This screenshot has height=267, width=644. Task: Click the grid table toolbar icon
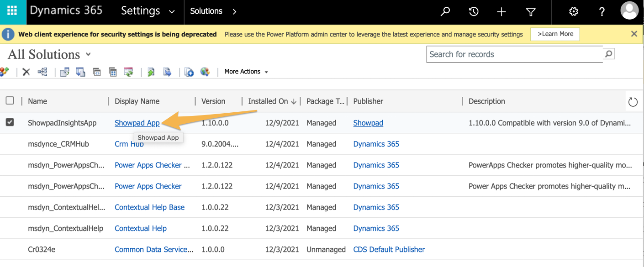click(x=113, y=72)
